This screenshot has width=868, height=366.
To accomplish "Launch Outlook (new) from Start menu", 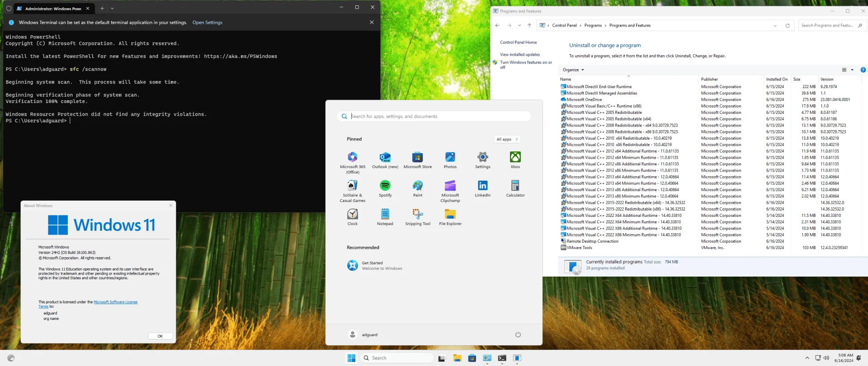I will click(x=385, y=160).
